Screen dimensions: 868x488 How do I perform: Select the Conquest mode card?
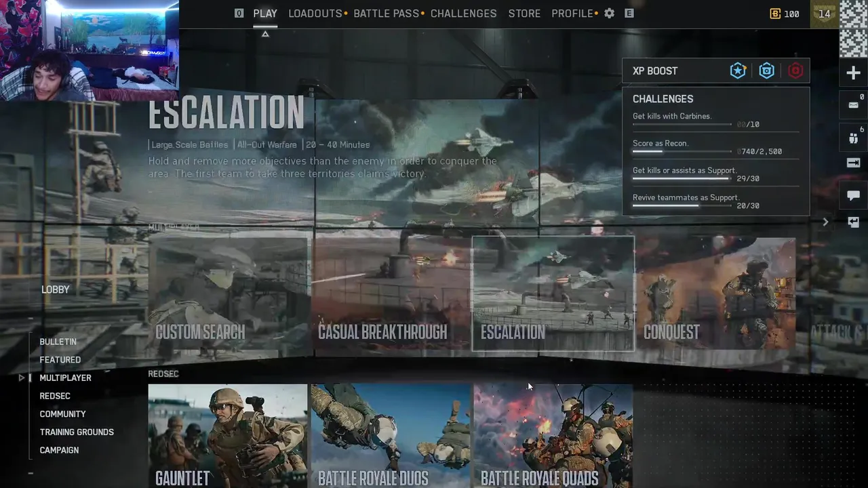click(716, 293)
